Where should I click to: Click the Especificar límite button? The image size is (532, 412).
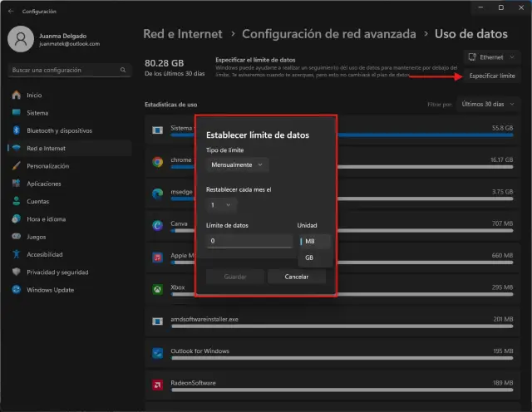point(492,76)
